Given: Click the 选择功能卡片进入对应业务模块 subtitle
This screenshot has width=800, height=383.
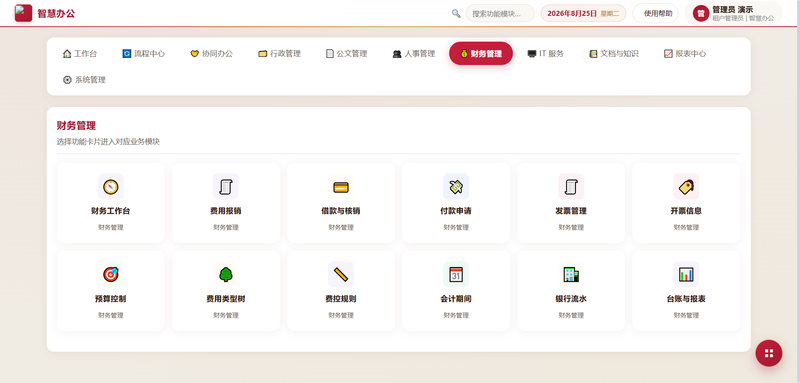Looking at the screenshot, I should click(108, 142).
